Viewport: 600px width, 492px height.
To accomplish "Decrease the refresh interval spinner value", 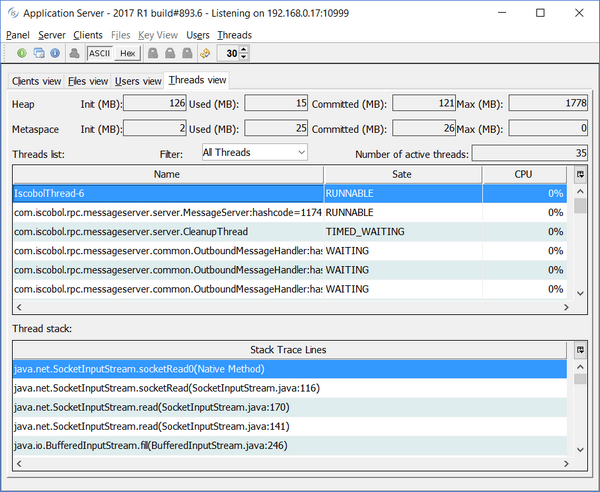I will (245, 57).
